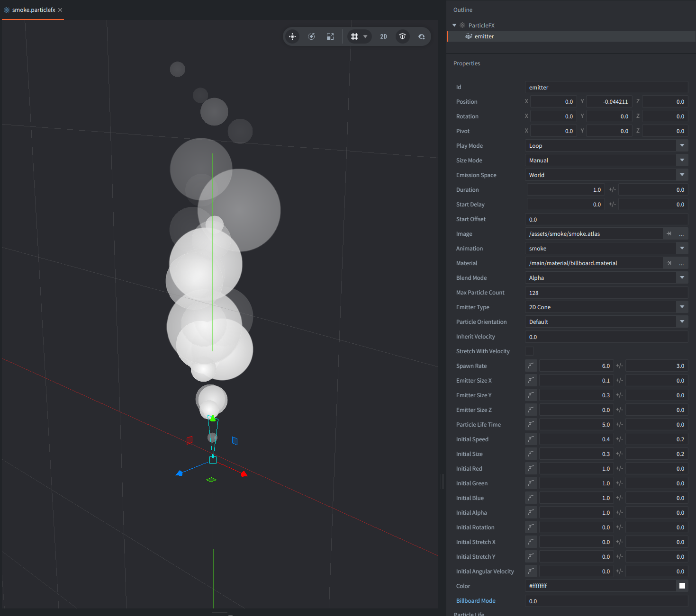Close the smoke.particlefx tab
696x616 pixels.
pyautogui.click(x=60, y=9)
